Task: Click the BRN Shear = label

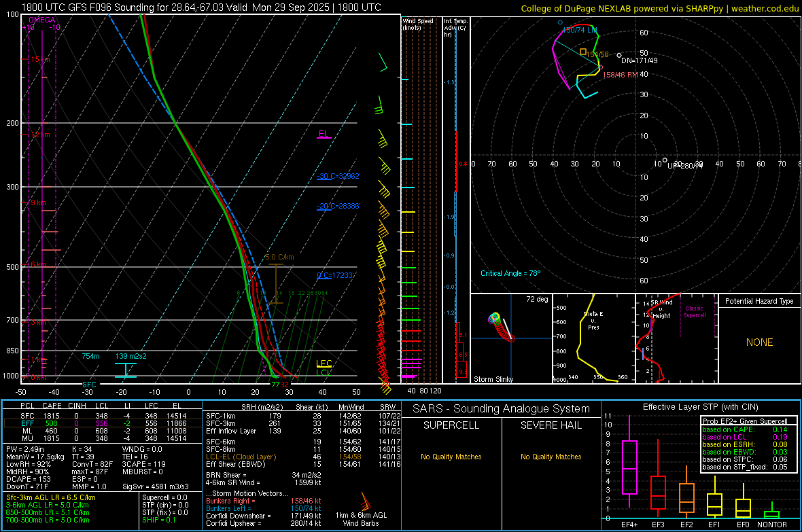Action: click(226, 475)
